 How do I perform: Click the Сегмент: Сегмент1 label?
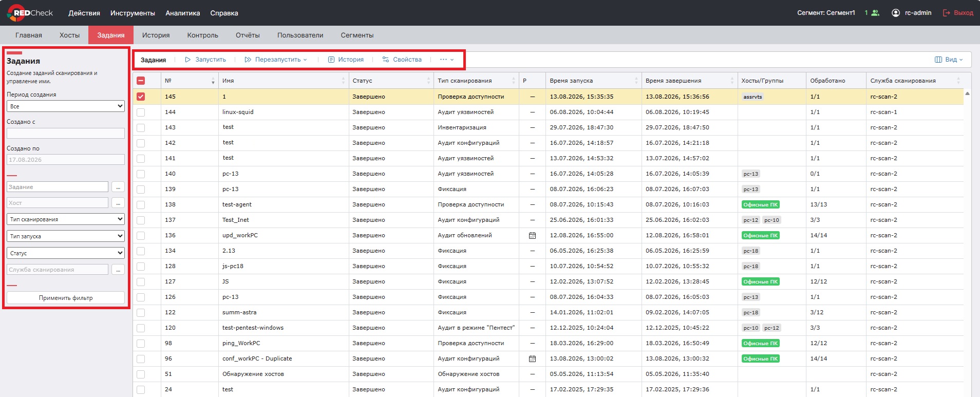point(826,13)
